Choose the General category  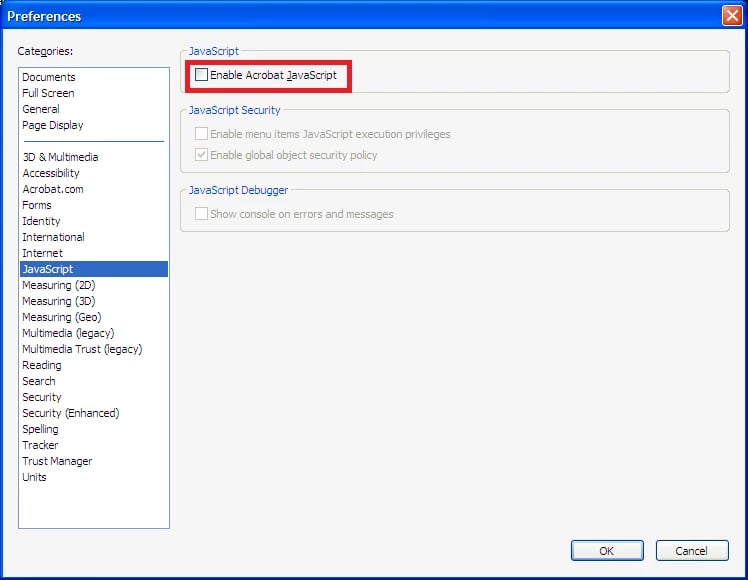41,109
